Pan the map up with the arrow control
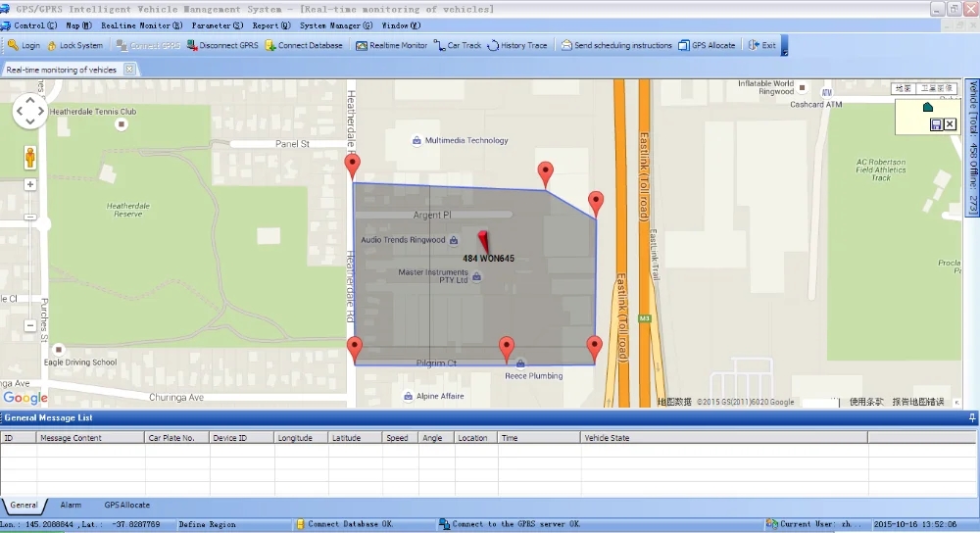The image size is (980, 533). pyautogui.click(x=30, y=101)
